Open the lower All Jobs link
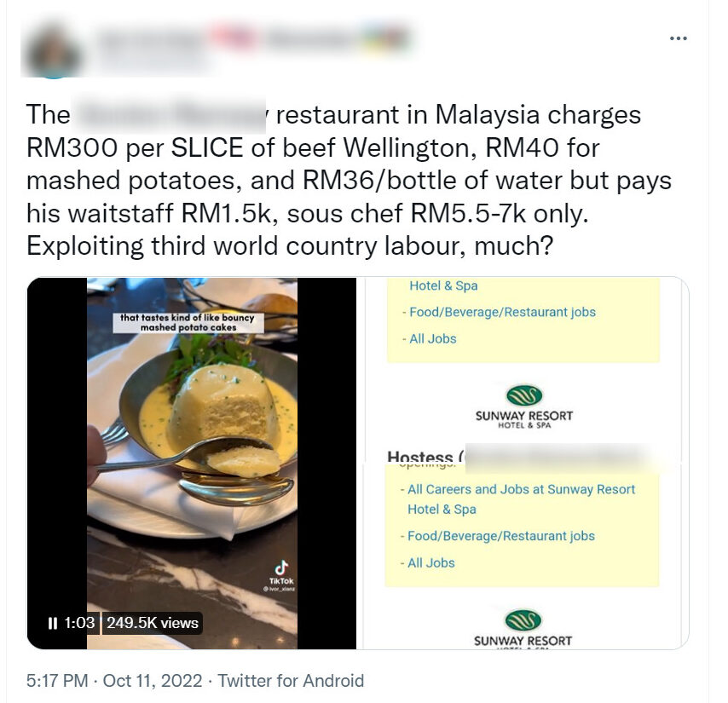Image resolution: width=728 pixels, height=703 pixels. [x=430, y=563]
